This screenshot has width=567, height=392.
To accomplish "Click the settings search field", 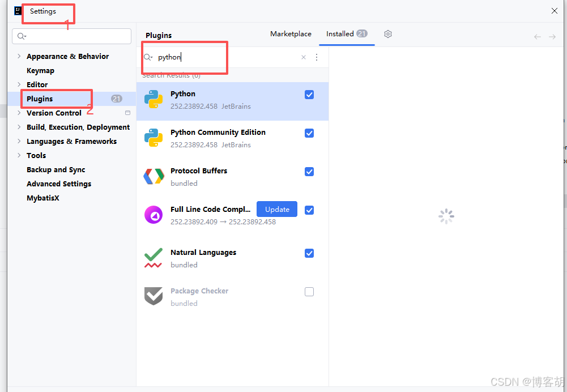I will pyautogui.click(x=71, y=36).
